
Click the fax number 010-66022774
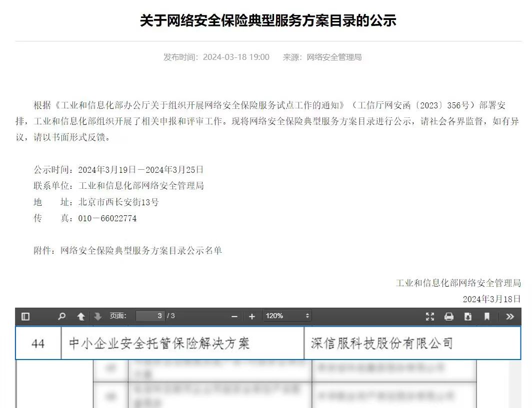click(107, 218)
